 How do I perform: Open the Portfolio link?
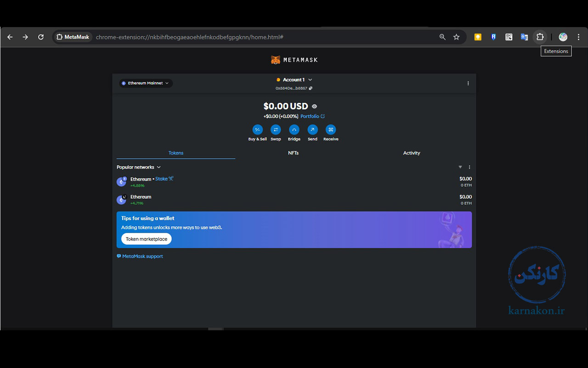(312, 116)
